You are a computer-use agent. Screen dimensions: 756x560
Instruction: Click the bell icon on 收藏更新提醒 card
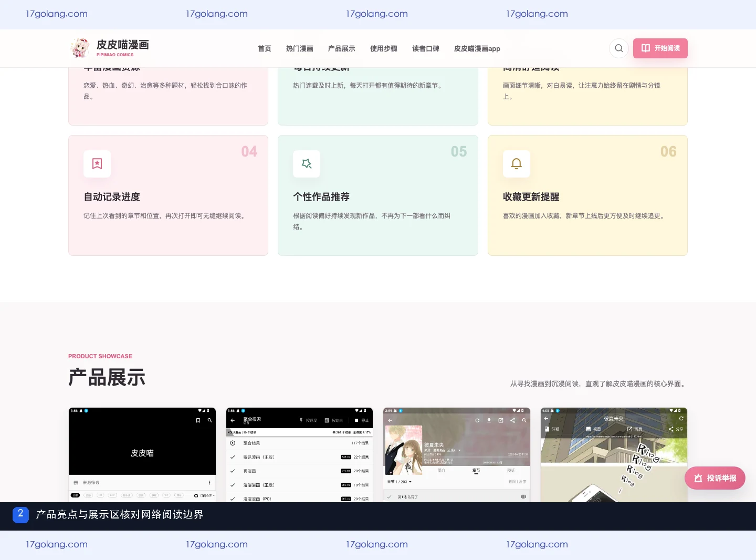coord(517,164)
